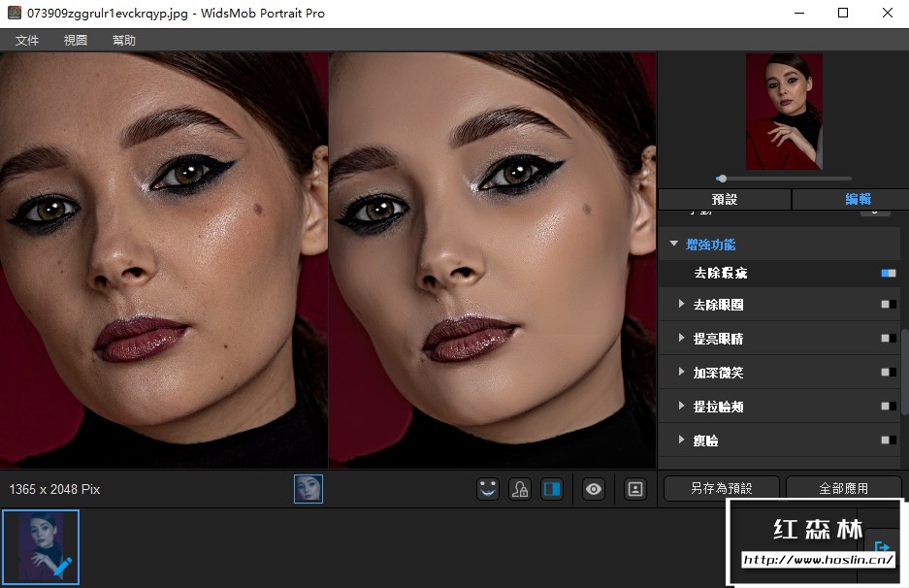Enable the 去除眼圈 toggle switch
This screenshot has width=909, height=588.
888,305
